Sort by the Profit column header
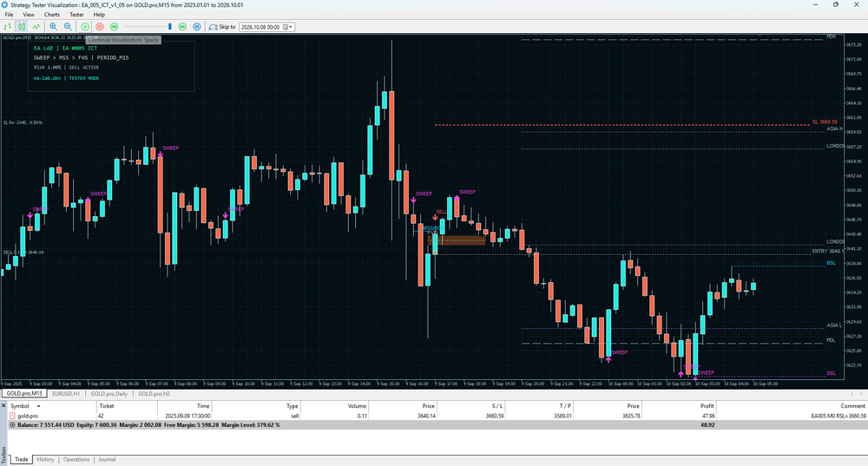 [680, 405]
